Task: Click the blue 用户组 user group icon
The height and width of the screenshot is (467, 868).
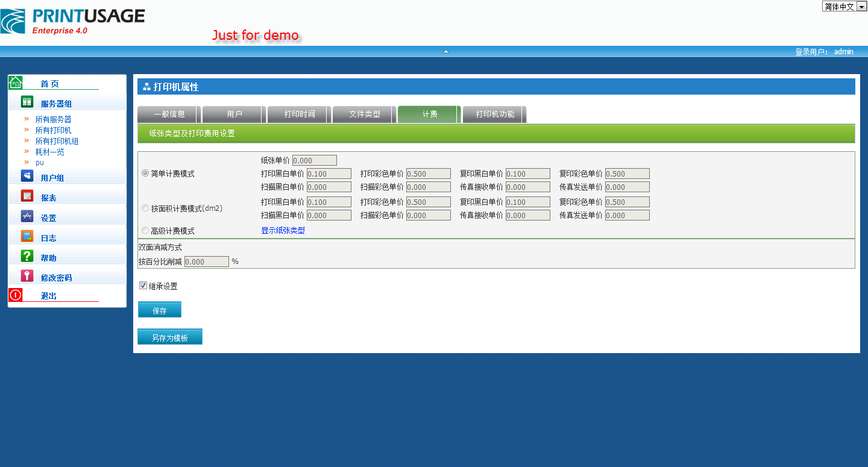Action: pos(27,176)
